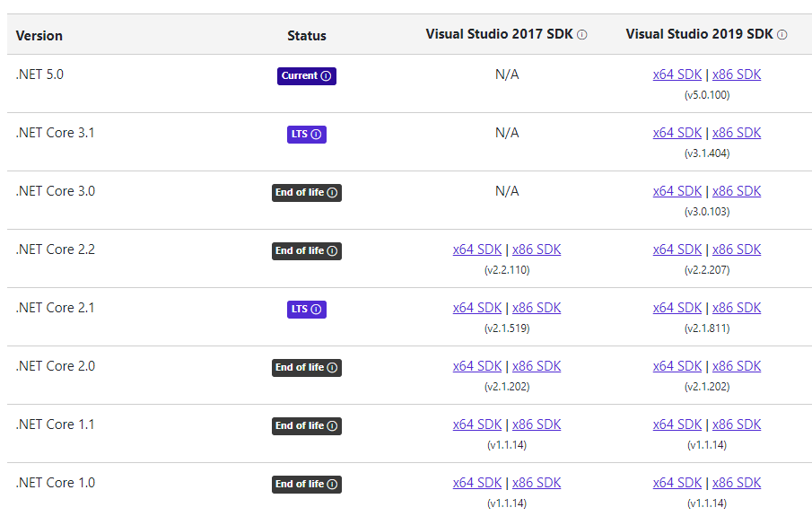
Task: Download .NET Core 2.0 x64 SDK for VS 2019
Action: (677, 366)
